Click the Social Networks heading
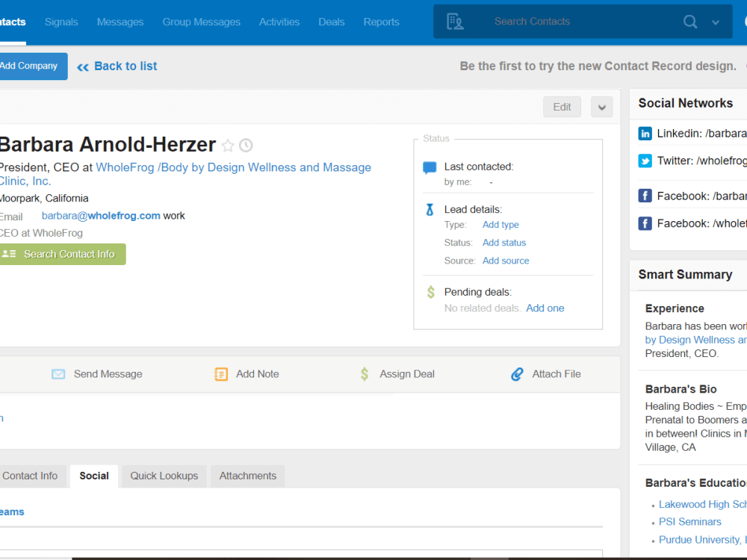 (x=686, y=103)
